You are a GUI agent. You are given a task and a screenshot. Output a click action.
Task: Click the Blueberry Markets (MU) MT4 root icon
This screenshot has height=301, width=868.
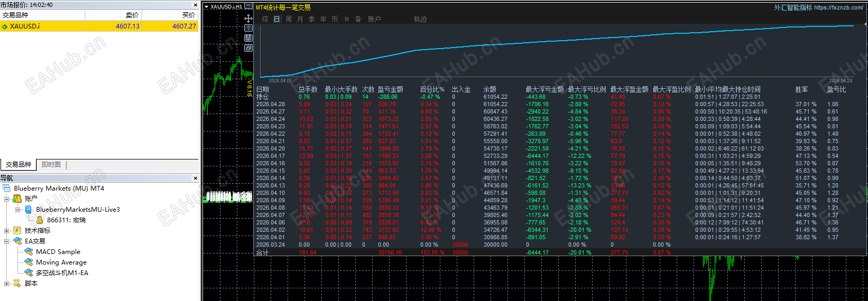point(6,188)
